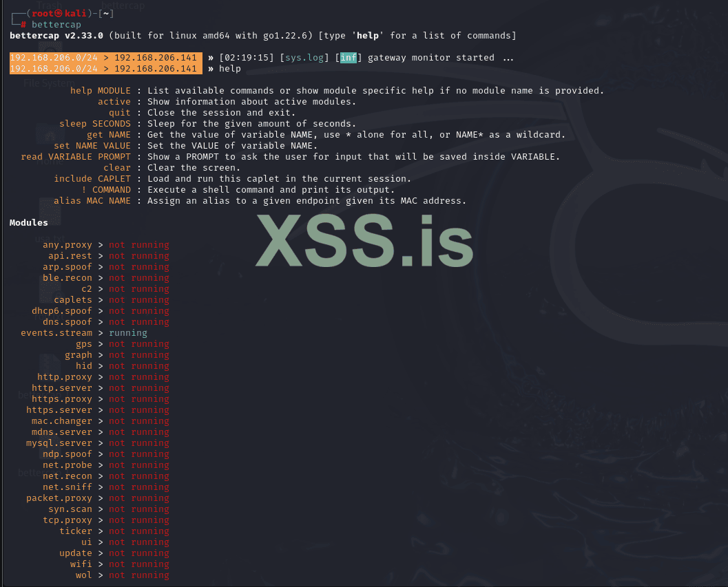Select the 'read VARIABLE PROMPT' command entry

click(76, 157)
